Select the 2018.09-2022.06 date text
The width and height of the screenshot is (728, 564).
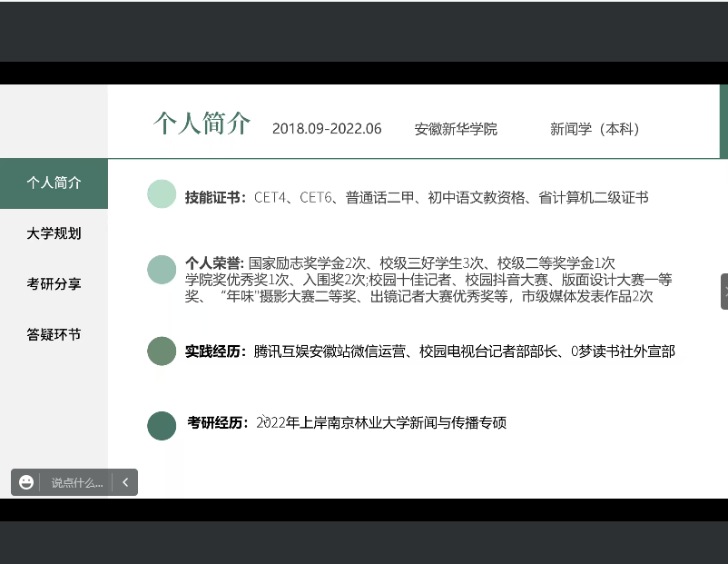point(327,129)
